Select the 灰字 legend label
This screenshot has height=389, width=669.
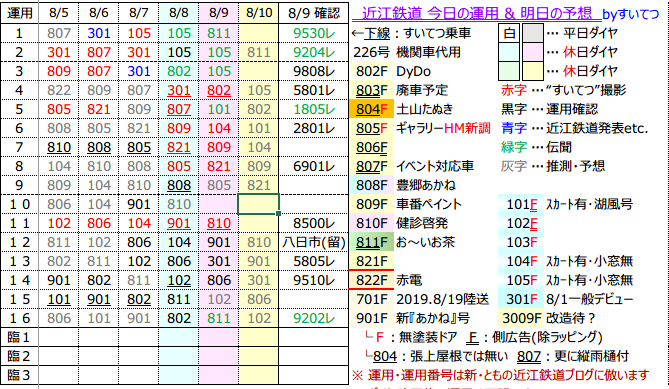click(x=514, y=166)
